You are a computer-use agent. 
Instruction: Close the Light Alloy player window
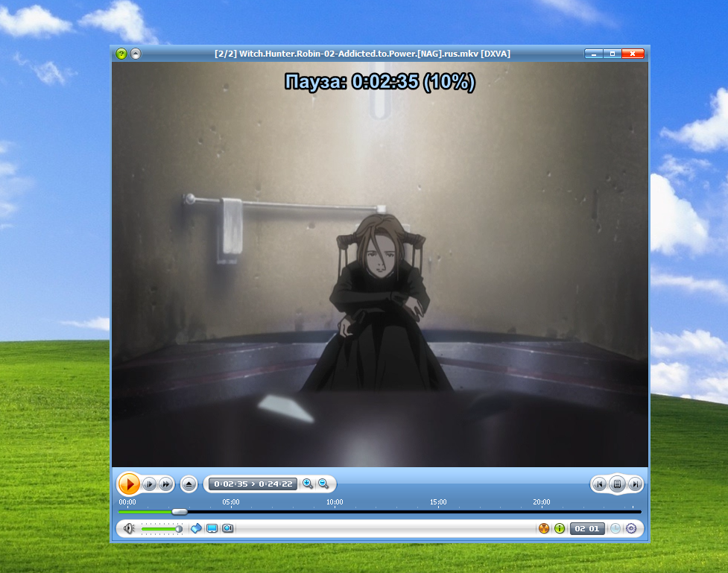(x=633, y=54)
